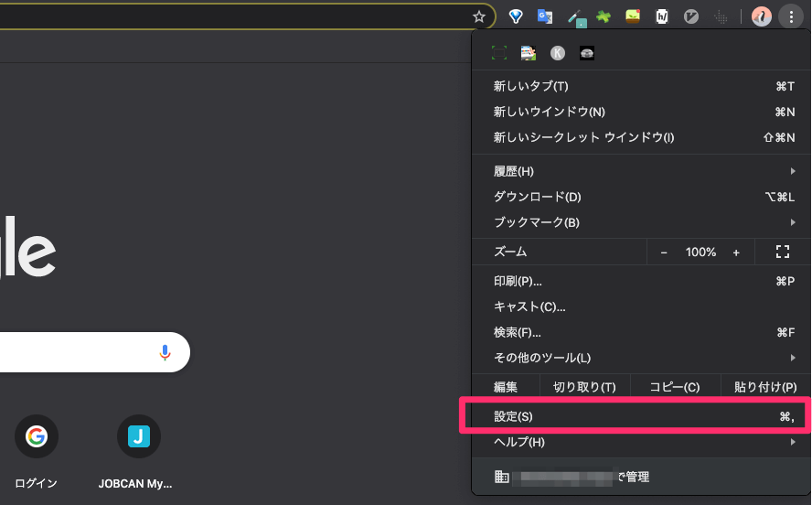Decrease zoom with the minus button
The width and height of the screenshot is (812, 505).
[x=663, y=252]
